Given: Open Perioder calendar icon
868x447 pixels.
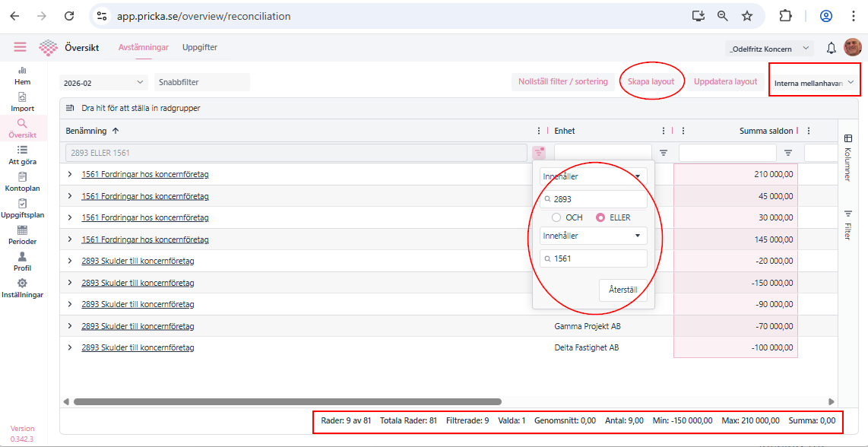Looking at the screenshot, I should click(x=22, y=230).
